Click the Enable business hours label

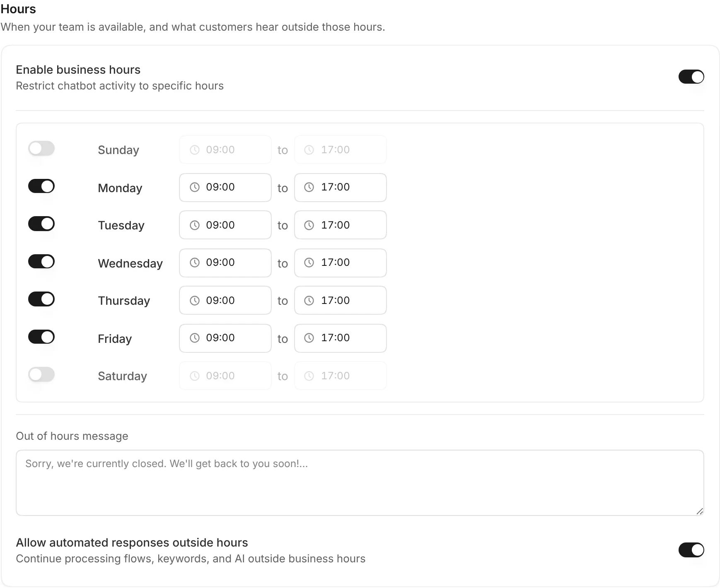[x=78, y=70]
